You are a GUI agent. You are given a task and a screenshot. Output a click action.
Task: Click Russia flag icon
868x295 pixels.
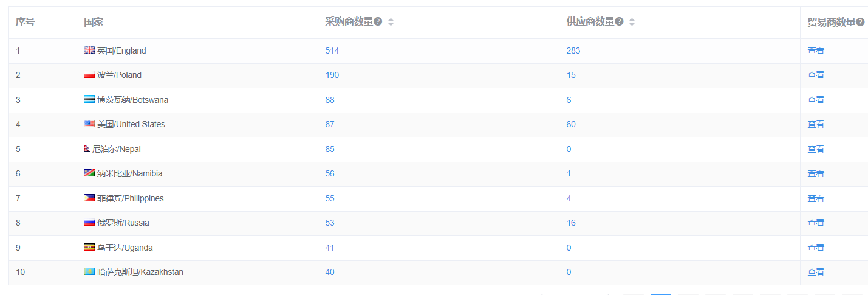click(89, 223)
